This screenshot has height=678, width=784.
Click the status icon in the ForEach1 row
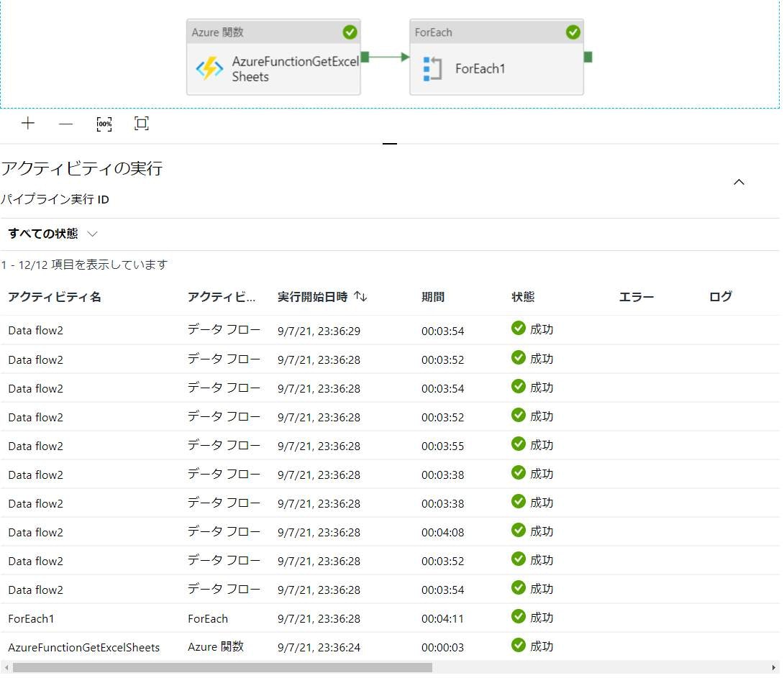519,617
